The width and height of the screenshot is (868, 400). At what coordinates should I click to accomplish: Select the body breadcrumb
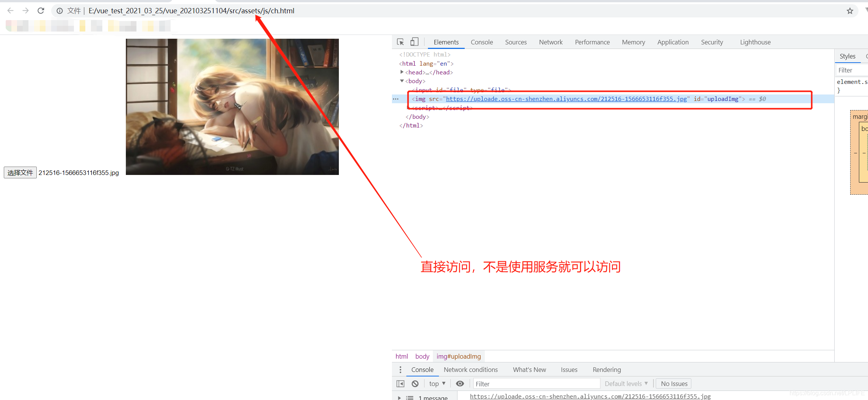coord(422,356)
